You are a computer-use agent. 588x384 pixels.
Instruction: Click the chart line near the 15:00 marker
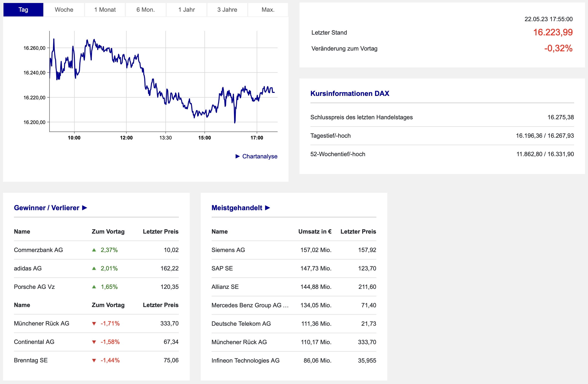pyautogui.click(x=204, y=113)
